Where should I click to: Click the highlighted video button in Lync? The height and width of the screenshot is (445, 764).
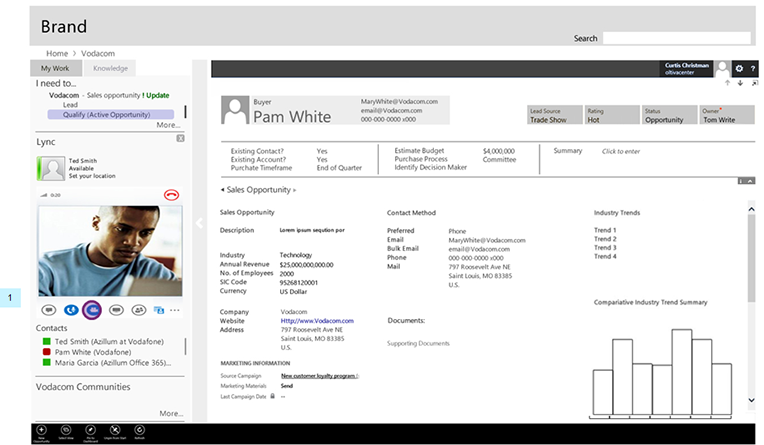coord(92,310)
